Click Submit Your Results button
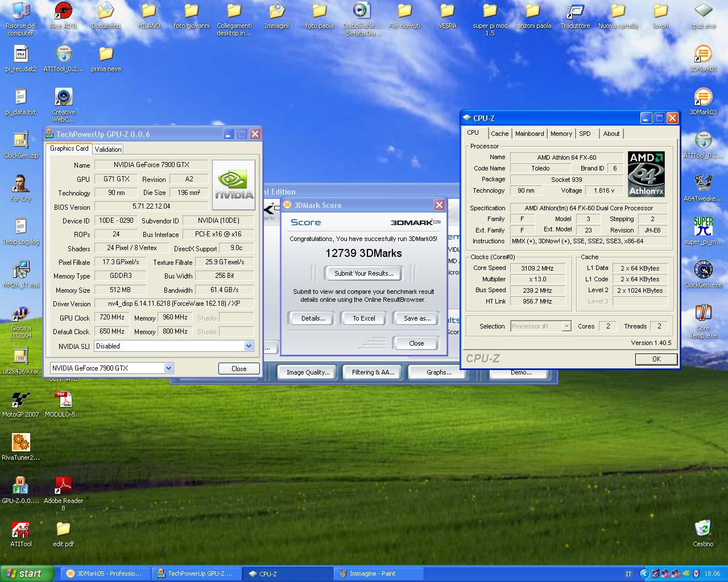The height and width of the screenshot is (582, 728). pyautogui.click(x=363, y=273)
